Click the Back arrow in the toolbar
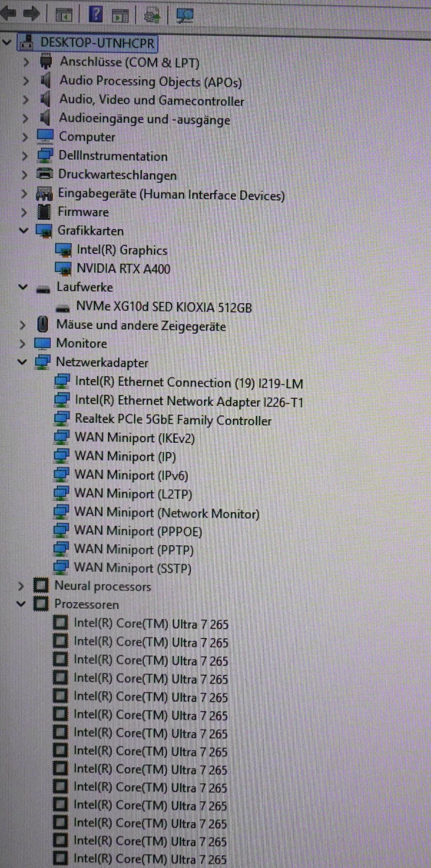Image resolution: width=431 pixels, height=868 pixels. coord(8,13)
